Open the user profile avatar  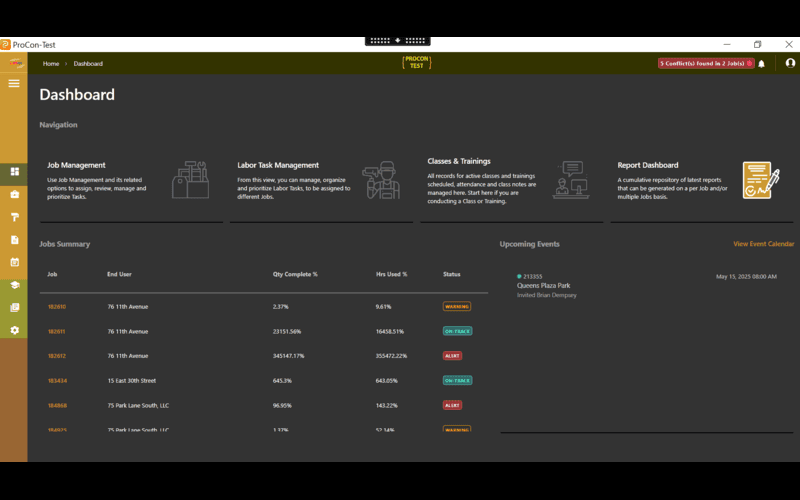coord(790,63)
